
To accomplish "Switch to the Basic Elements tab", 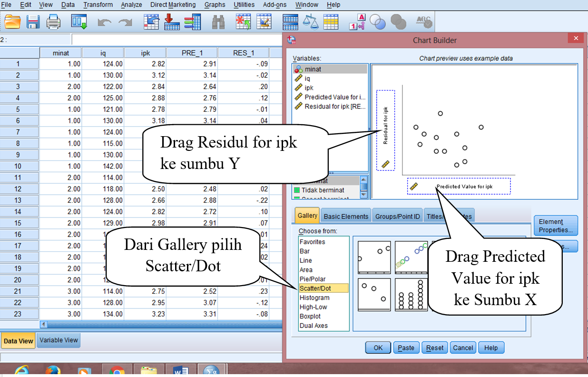I will (346, 216).
